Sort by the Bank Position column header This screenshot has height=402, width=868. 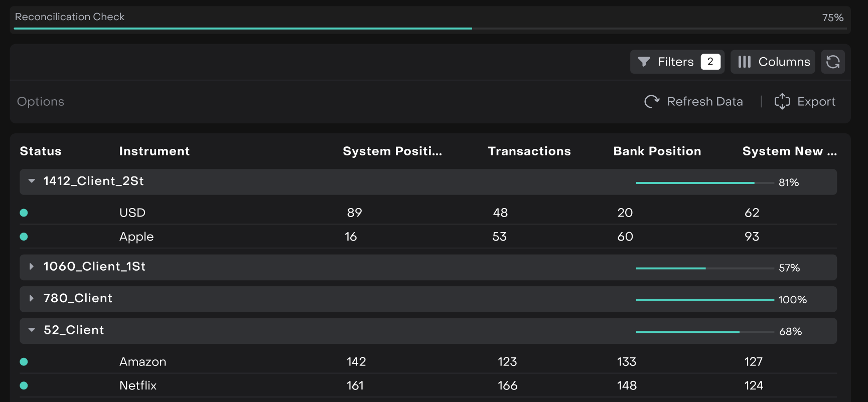[657, 151]
